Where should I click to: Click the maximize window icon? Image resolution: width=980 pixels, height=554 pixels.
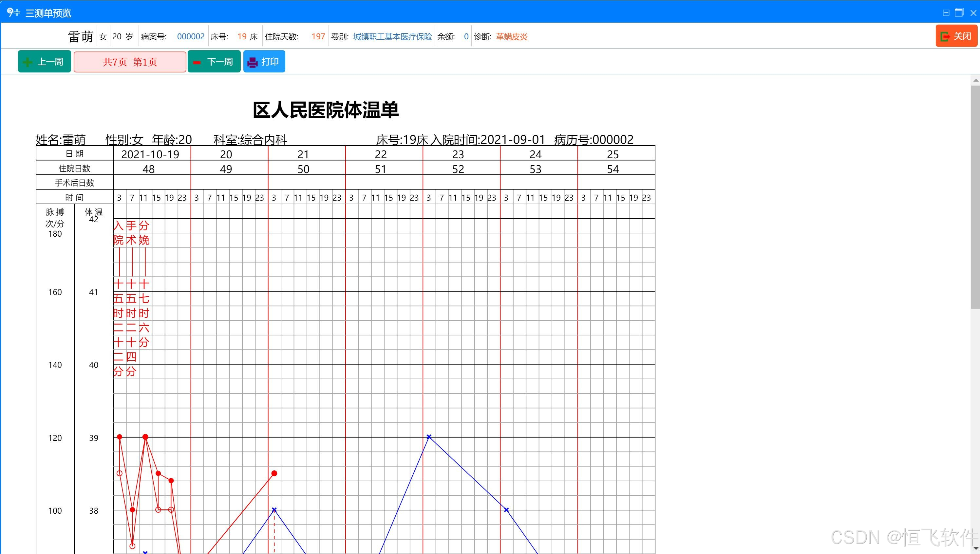959,13
